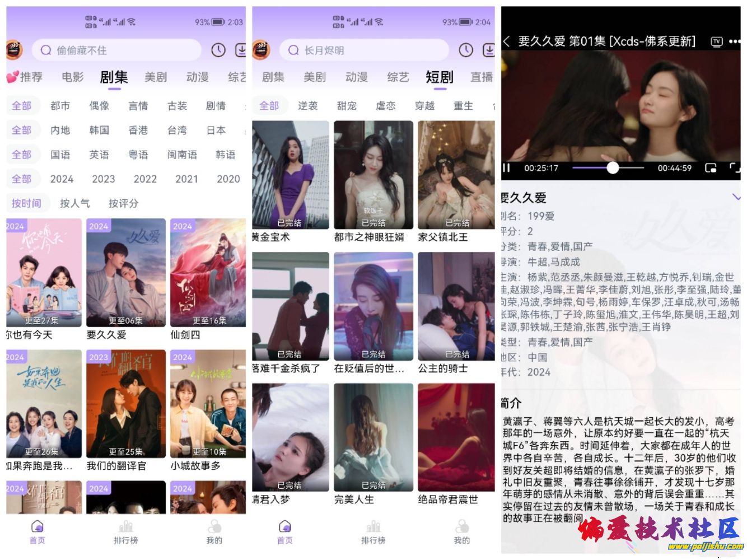747x560 pixels.
Task: Enable picture-in-picture mode in player
Action: coord(711,167)
